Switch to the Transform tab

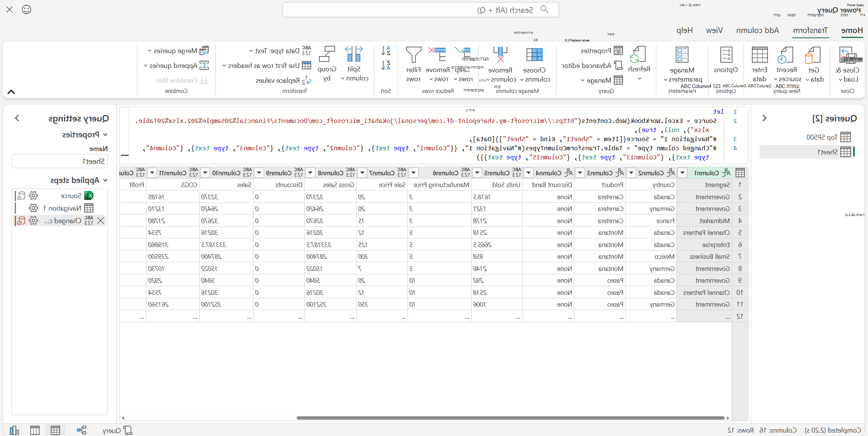pos(810,30)
